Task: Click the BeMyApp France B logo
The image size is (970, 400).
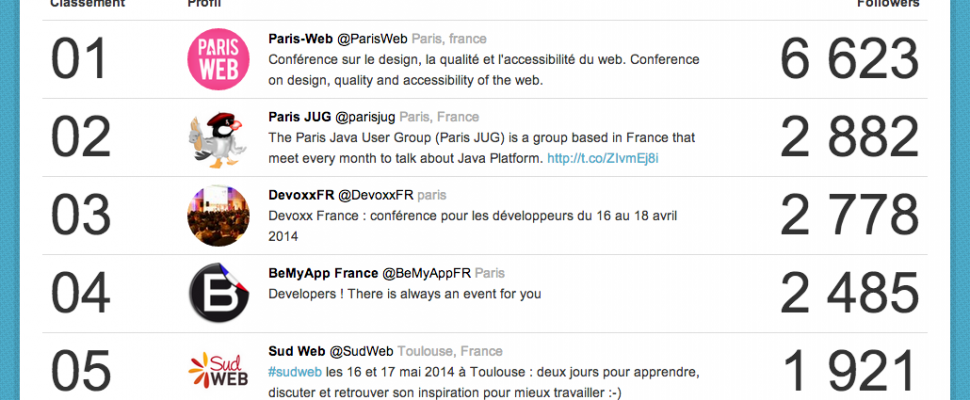Action: (x=218, y=293)
